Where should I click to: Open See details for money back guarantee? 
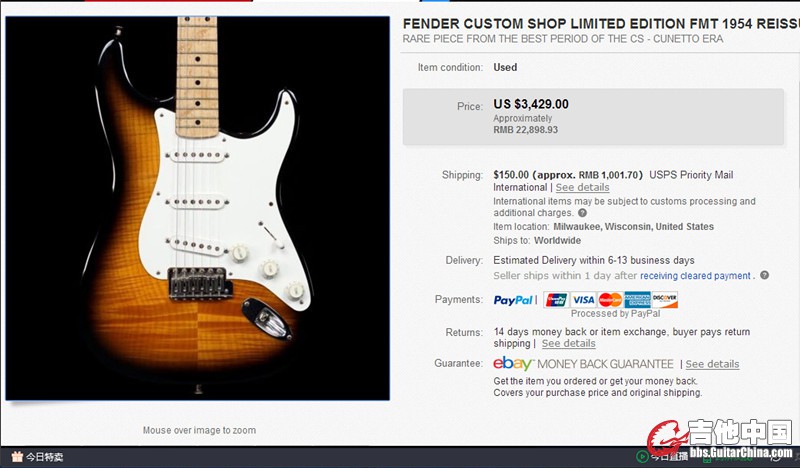[712, 364]
